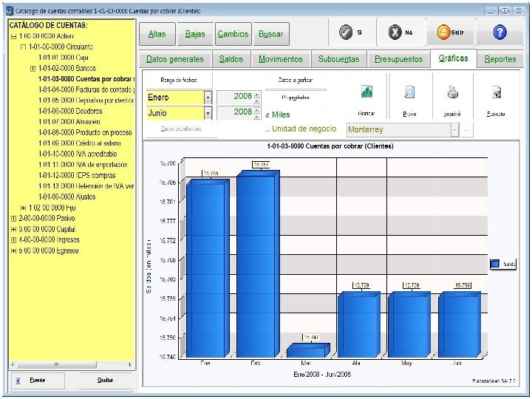
Task: Decrease the end year 2008 spinner
Action: click(x=257, y=117)
